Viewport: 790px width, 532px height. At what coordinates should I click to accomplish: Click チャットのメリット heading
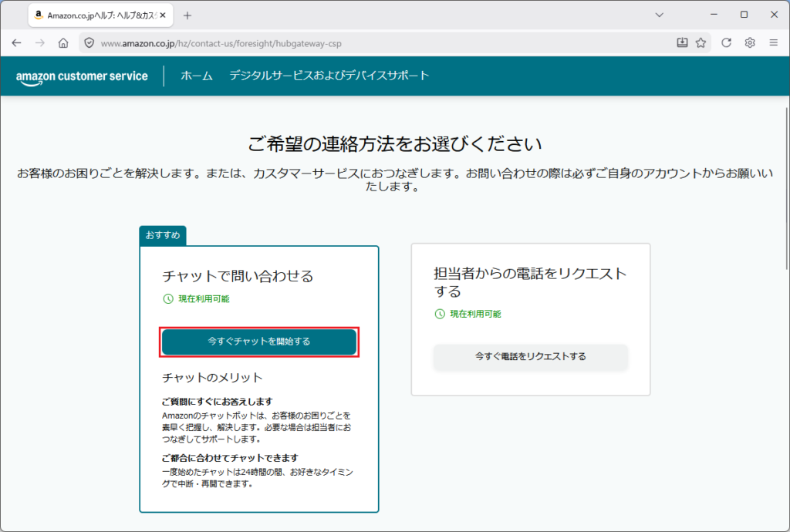[x=212, y=378]
